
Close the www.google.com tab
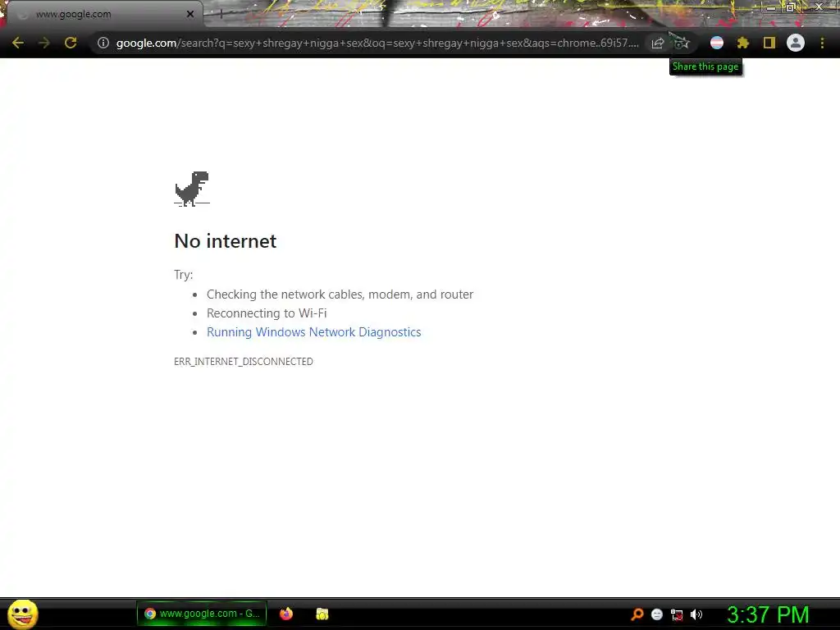tap(190, 14)
